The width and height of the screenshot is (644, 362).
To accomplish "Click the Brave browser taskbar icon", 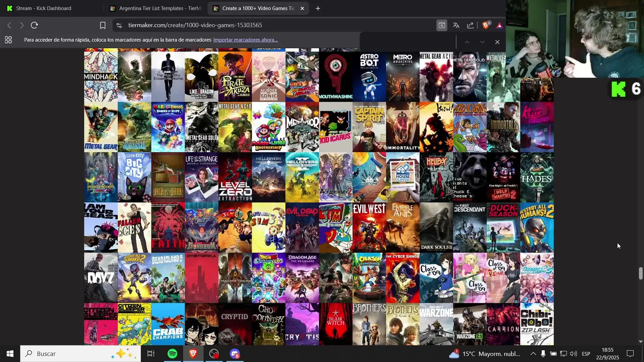I will 193,353.
